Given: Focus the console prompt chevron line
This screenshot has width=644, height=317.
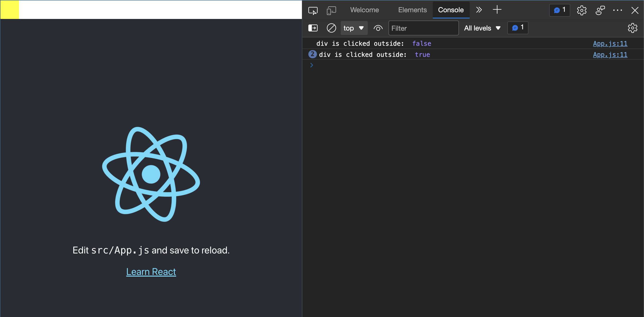Looking at the screenshot, I should click(x=472, y=65).
